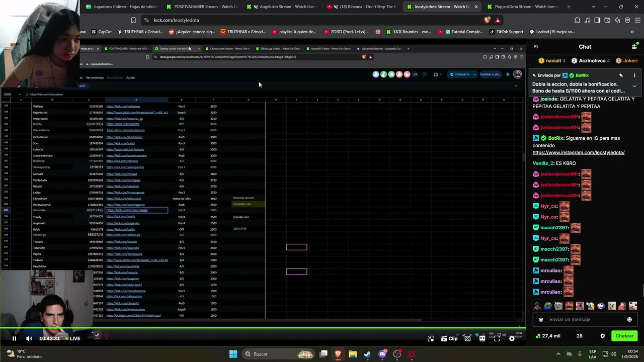
Task: Open Discord from taskbar
Action: coord(382,354)
